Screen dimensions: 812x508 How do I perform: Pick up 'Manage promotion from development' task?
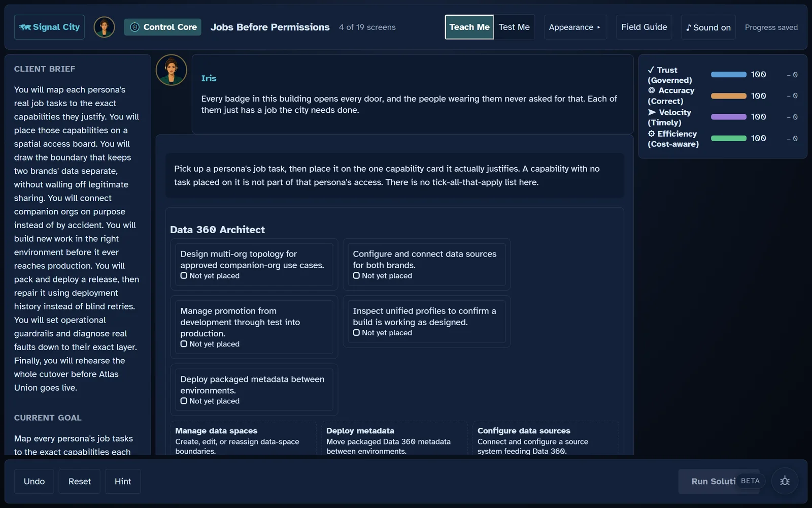tap(254, 327)
